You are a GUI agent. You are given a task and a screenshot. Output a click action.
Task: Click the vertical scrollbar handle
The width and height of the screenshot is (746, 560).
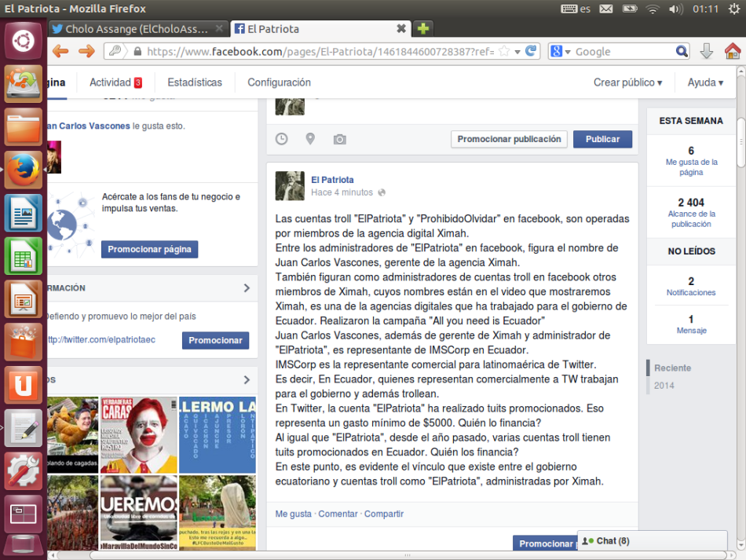pos(741,143)
